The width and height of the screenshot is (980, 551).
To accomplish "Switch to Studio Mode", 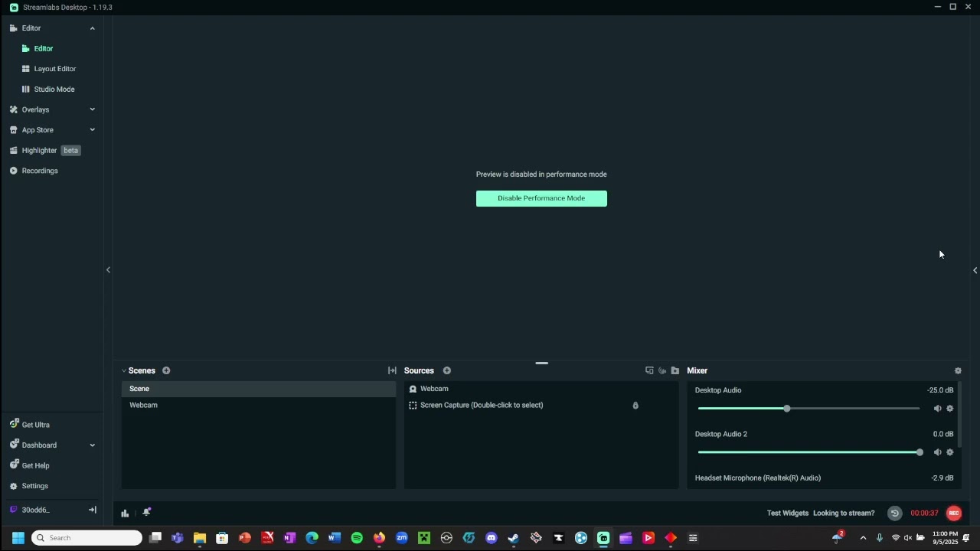I will pyautogui.click(x=52, y=90).
